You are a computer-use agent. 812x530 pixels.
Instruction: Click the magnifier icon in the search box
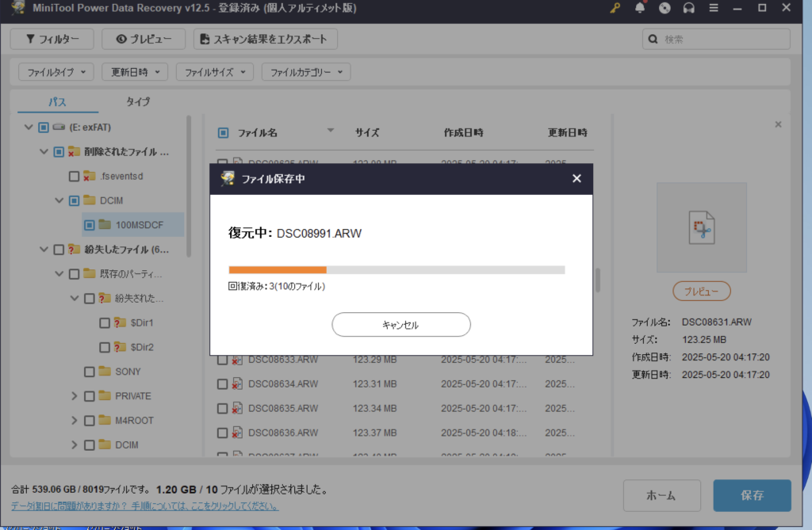[653, 39]
